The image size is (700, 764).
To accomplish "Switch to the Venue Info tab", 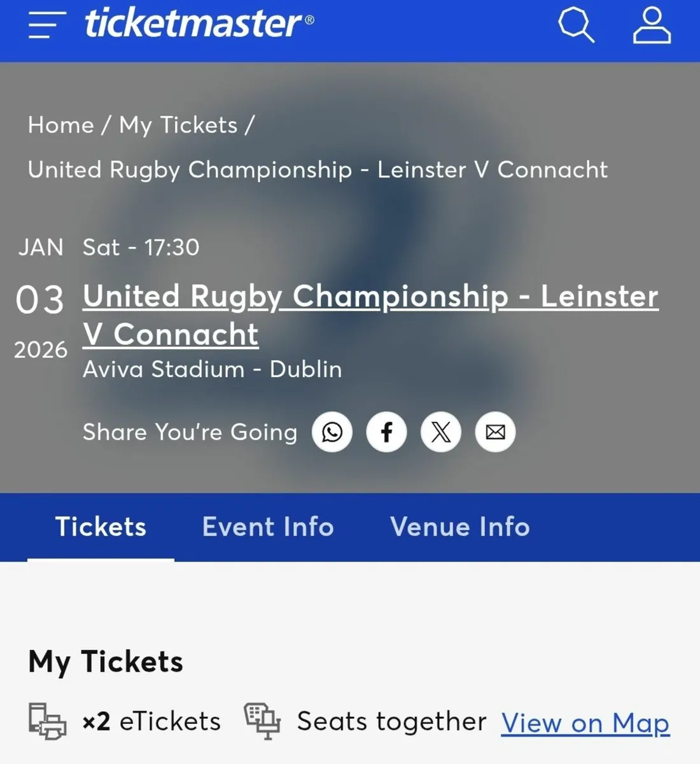I will tap(459, 527).
